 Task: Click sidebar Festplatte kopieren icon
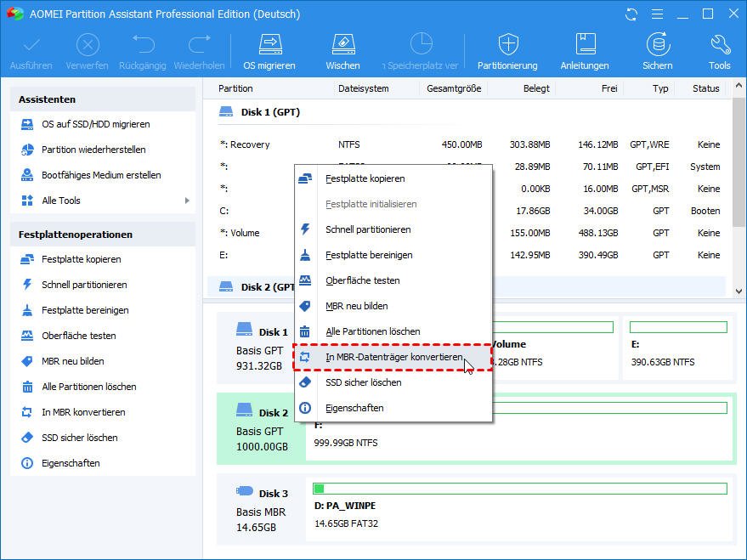tap(27, 259)
